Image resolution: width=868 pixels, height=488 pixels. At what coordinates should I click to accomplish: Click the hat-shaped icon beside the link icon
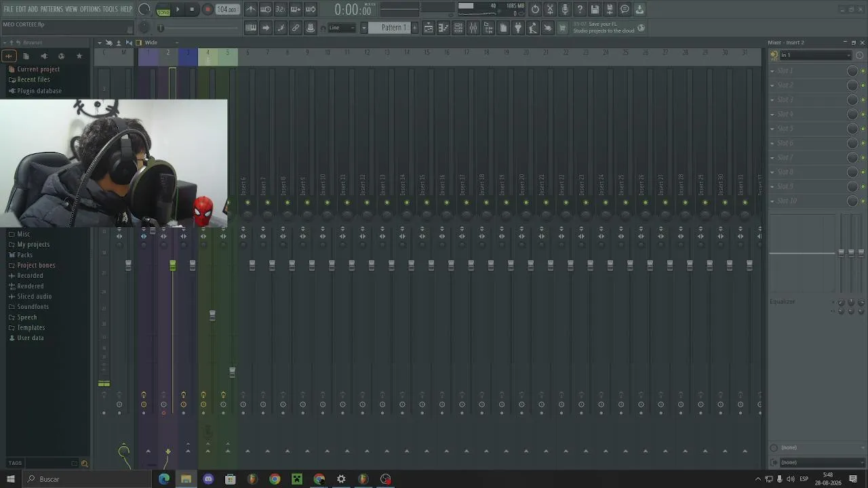pyautogui.click(x=311, y=28)
